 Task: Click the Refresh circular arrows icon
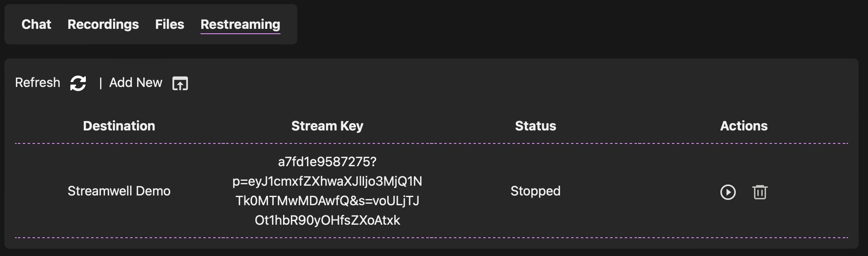[x=78, y=83]
